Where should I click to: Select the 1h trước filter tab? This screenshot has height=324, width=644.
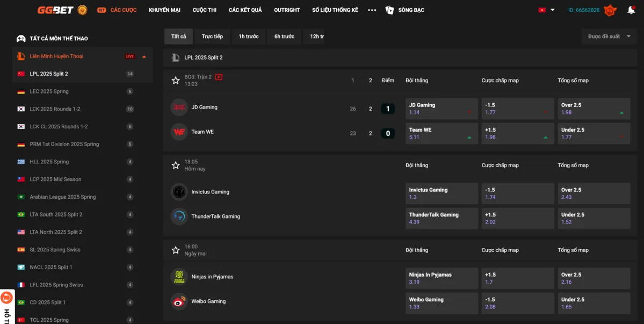pos(249,37)
